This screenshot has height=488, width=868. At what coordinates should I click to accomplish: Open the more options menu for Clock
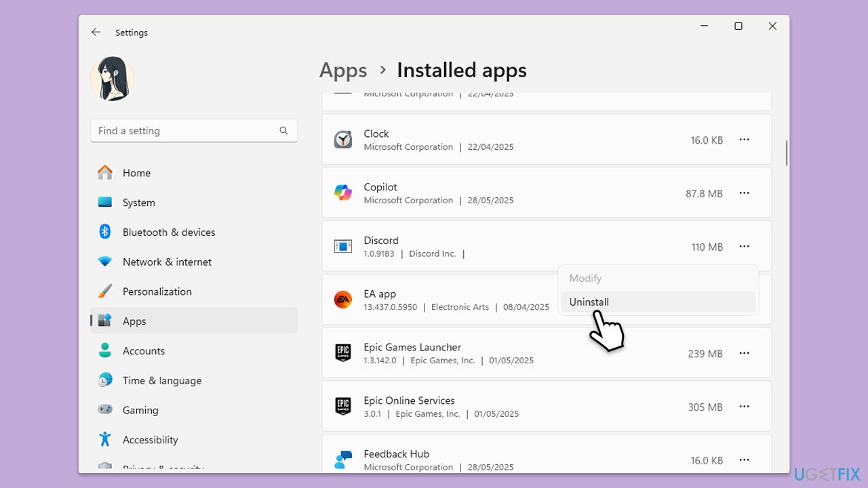pos(744,140)
